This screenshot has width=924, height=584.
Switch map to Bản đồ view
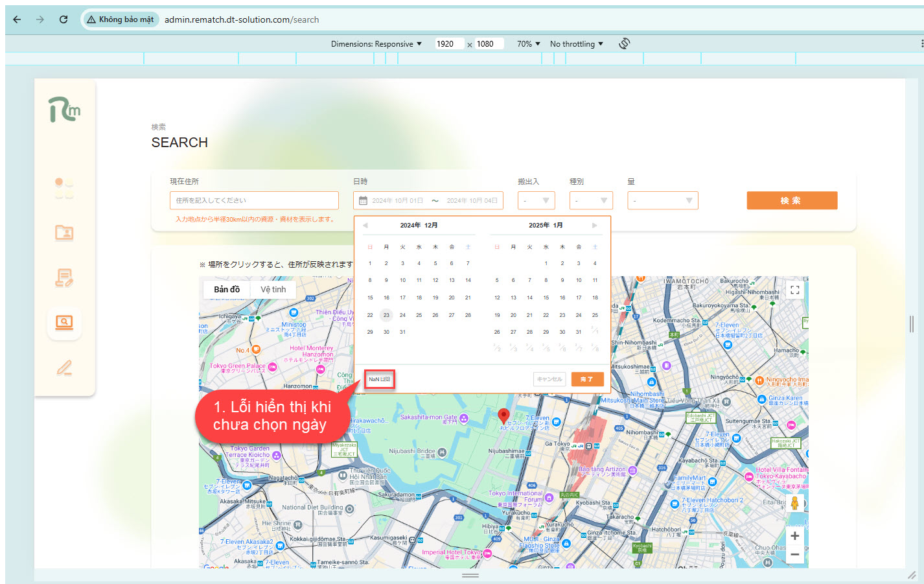227,290
